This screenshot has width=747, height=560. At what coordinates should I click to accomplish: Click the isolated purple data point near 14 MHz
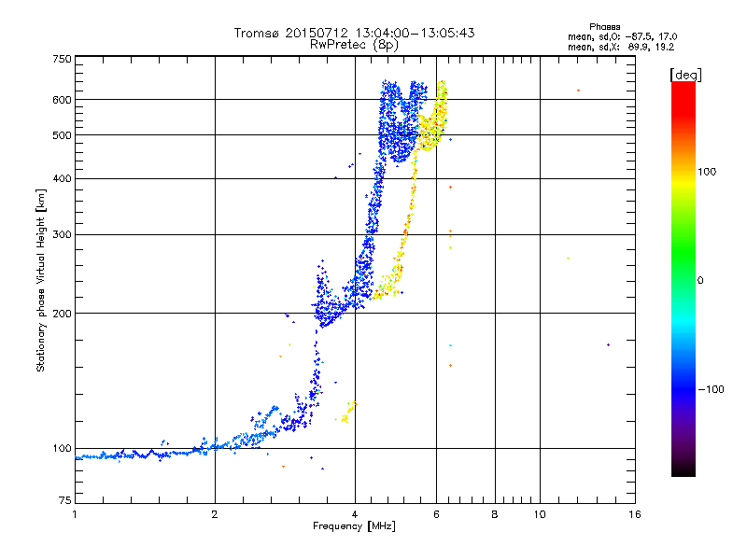point(609,344)
